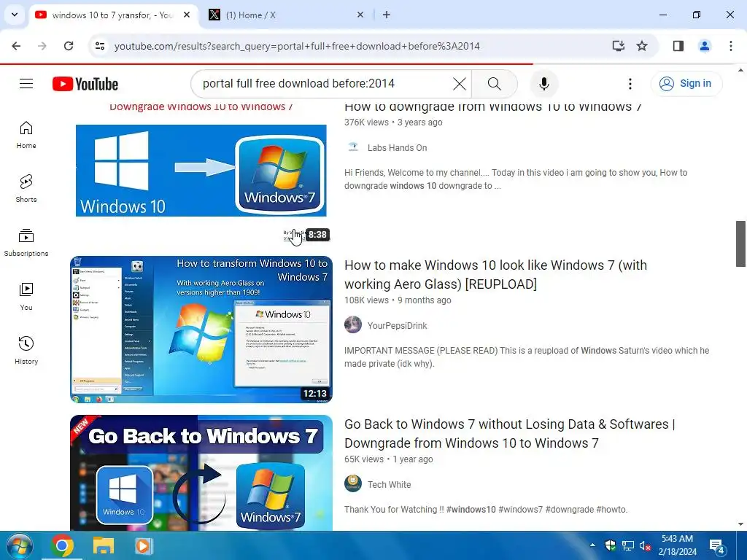This screenshot has height=560, width=747.
Task: Go back using the browser back arrow
Action: coord(16,46)
